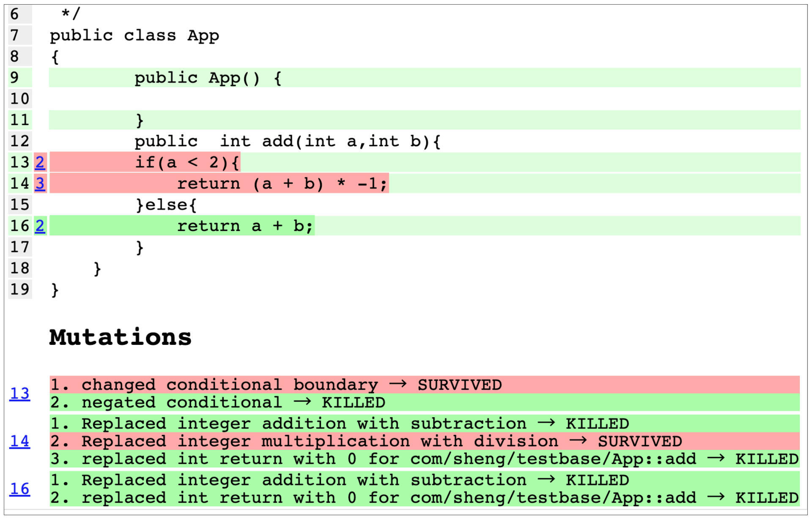Screen dimensions: 812x519
Task: Select line 16 'addition with subtraction → KILLED' entry
Action: (x=424, y=480)
